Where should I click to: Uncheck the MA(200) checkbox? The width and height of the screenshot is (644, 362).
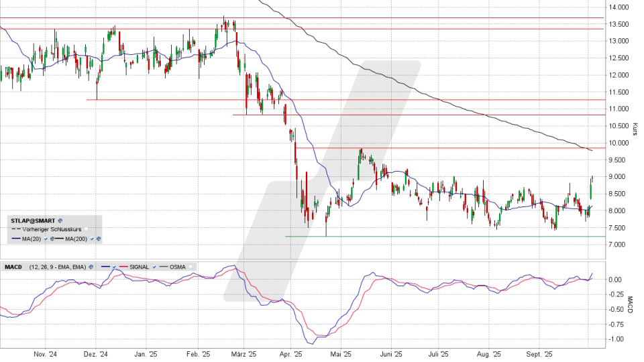point(92,239)
